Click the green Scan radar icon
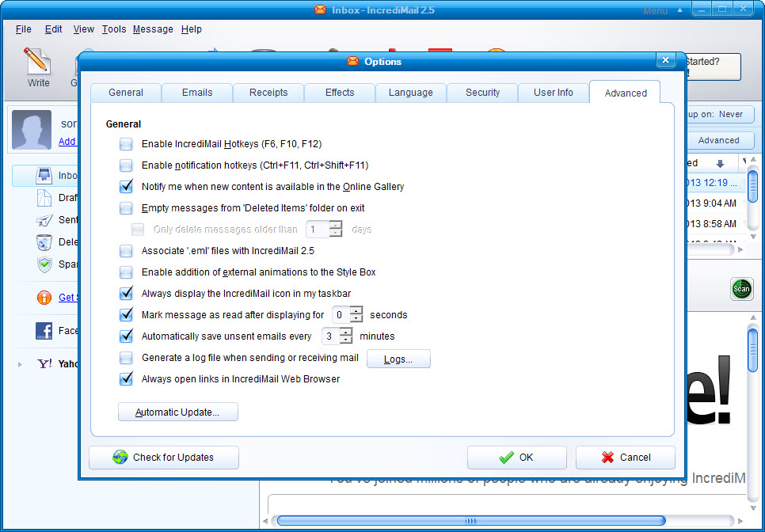Screen dimensions: 765x532 click(741, 289)
